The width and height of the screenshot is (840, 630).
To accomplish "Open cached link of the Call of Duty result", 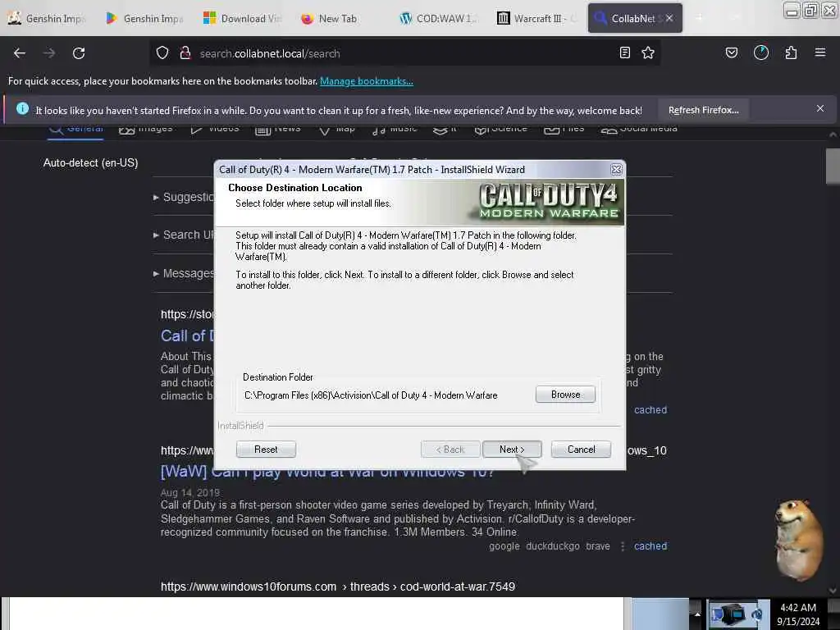I will [651, 410].
